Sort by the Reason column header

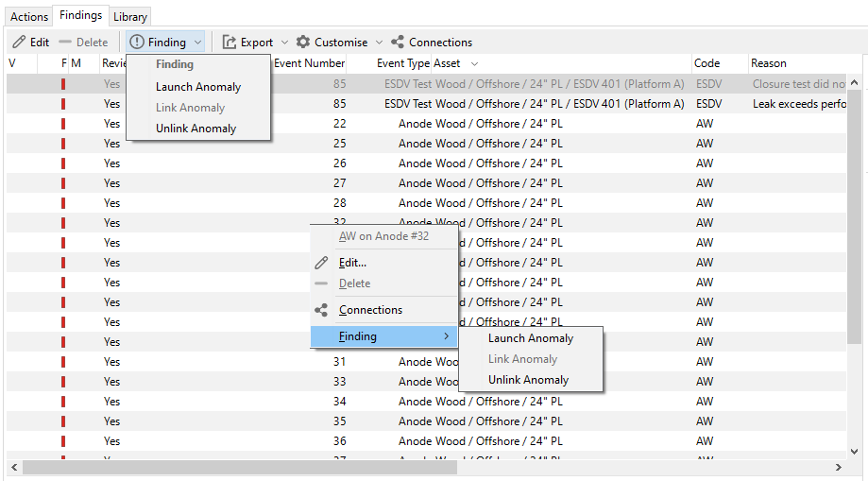(x=769, y=63)
